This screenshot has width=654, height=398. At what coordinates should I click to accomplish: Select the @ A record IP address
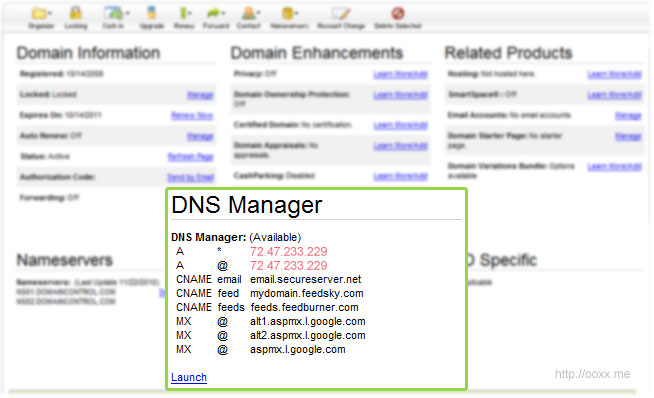(x=289, y=266)
